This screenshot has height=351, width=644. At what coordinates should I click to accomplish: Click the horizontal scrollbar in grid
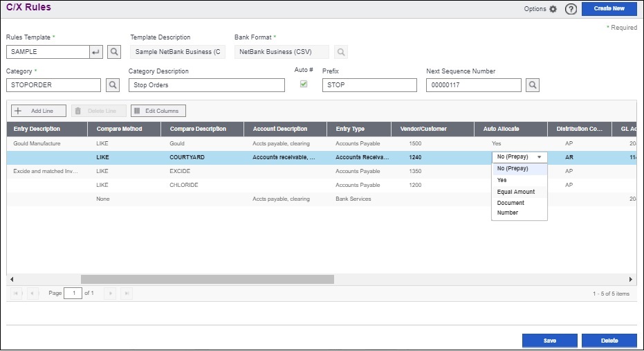[x=208, y=279]
